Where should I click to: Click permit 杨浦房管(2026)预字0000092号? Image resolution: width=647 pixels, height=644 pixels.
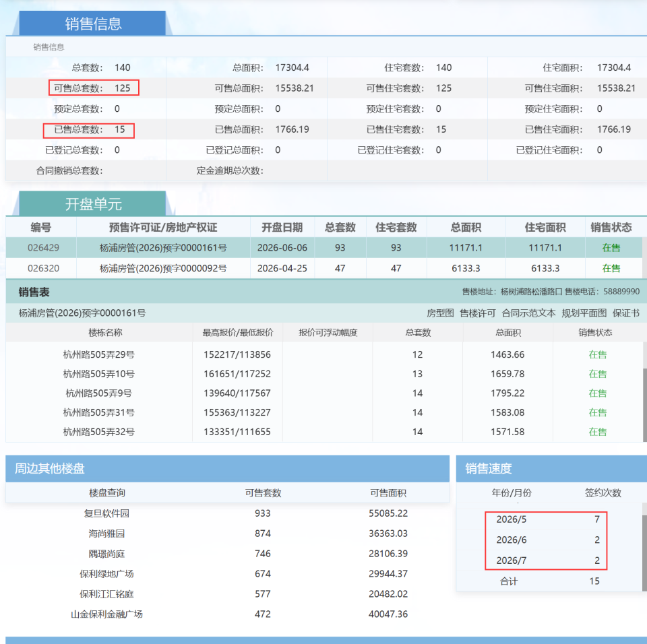[163, 268]
